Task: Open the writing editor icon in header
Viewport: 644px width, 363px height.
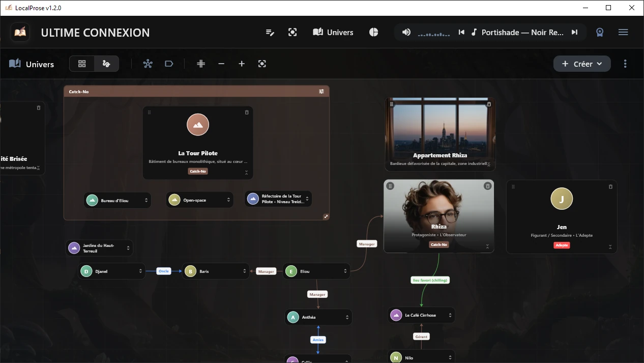Action: point(270,33)
